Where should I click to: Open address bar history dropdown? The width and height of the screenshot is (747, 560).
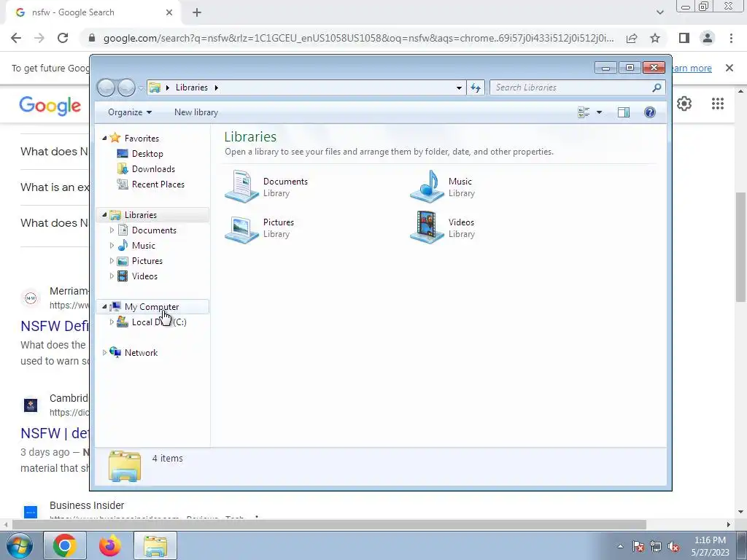coord(459,87)
